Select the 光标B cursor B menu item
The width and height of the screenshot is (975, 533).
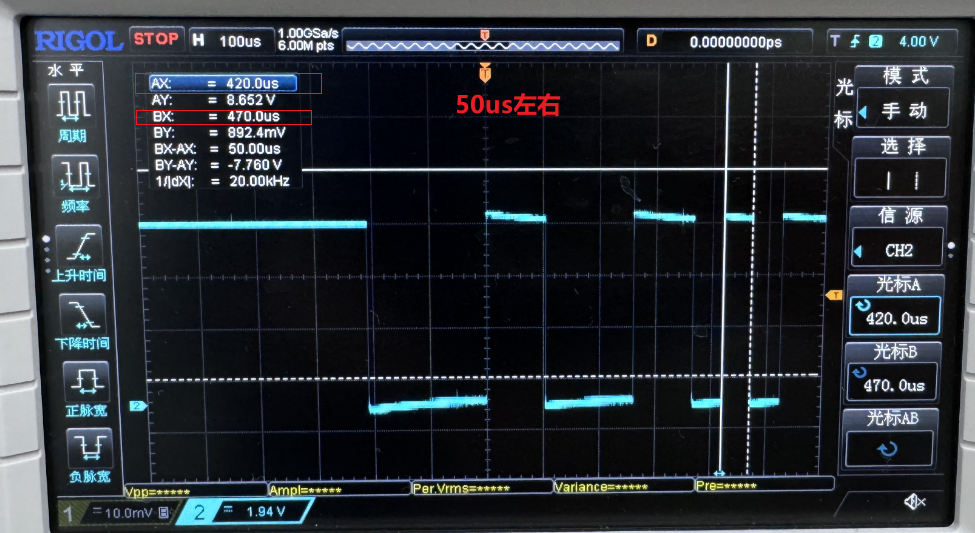point(893,373)
